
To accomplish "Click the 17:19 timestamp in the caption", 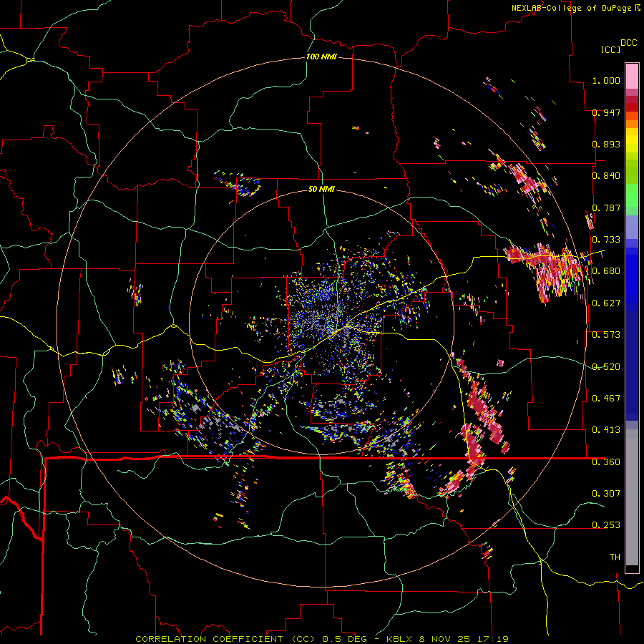I will pos(493,639).
